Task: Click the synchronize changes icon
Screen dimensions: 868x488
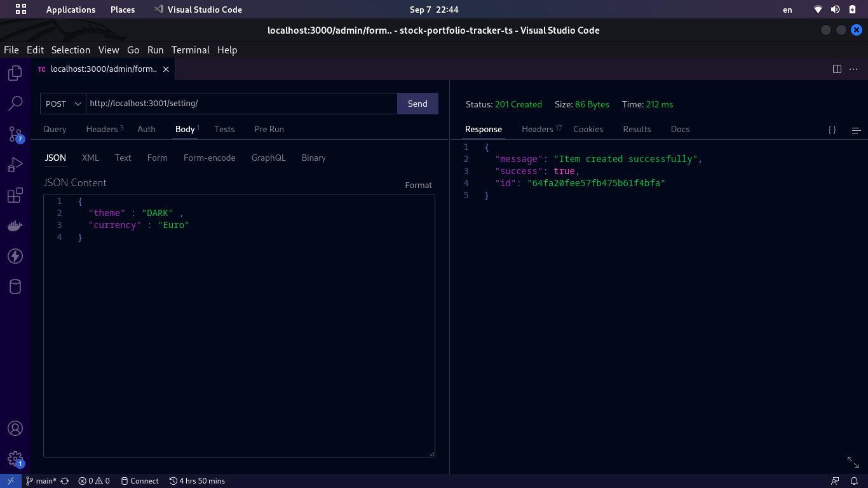Action: coord(65,481)
